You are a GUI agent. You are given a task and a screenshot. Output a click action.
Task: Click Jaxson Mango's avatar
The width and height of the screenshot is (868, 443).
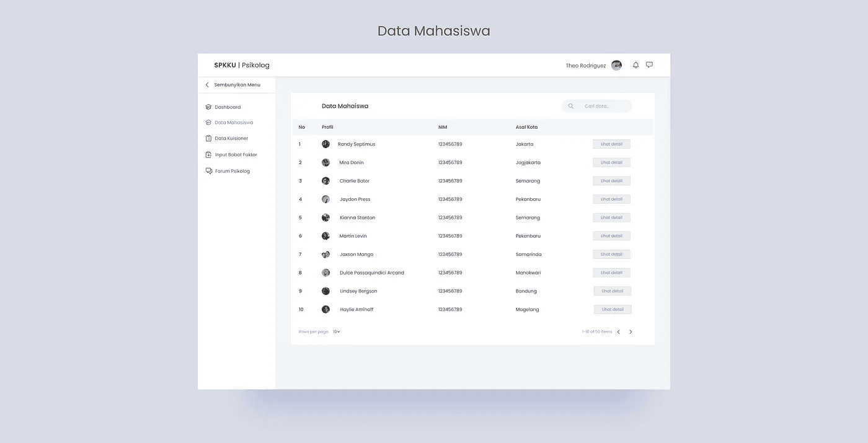click(x=325, y=255)
